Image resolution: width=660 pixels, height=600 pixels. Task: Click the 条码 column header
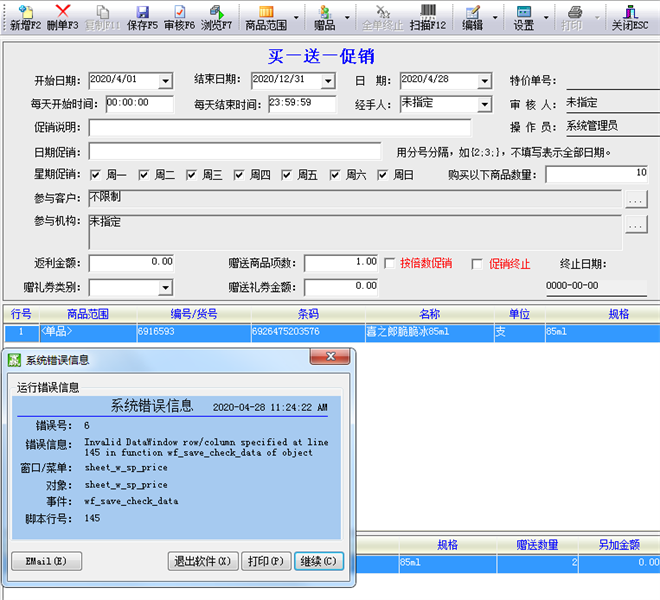(x=308, y=314)
